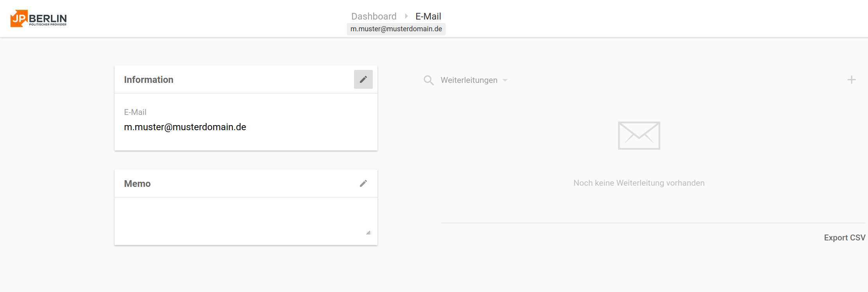The width and height of the screenshot is (868, 292).
Task: Click the Memo textarea resize handle
Action: click(368, 233)
